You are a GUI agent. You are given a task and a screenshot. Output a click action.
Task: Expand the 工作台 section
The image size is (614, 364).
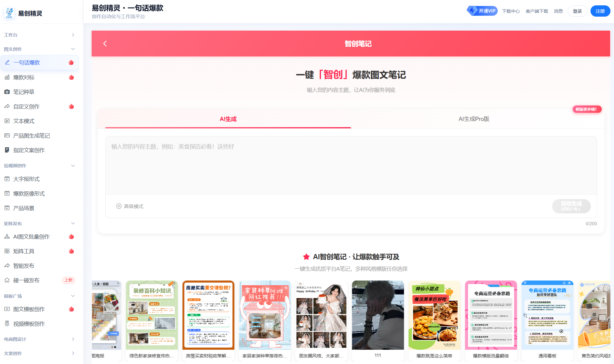point(40,35)
